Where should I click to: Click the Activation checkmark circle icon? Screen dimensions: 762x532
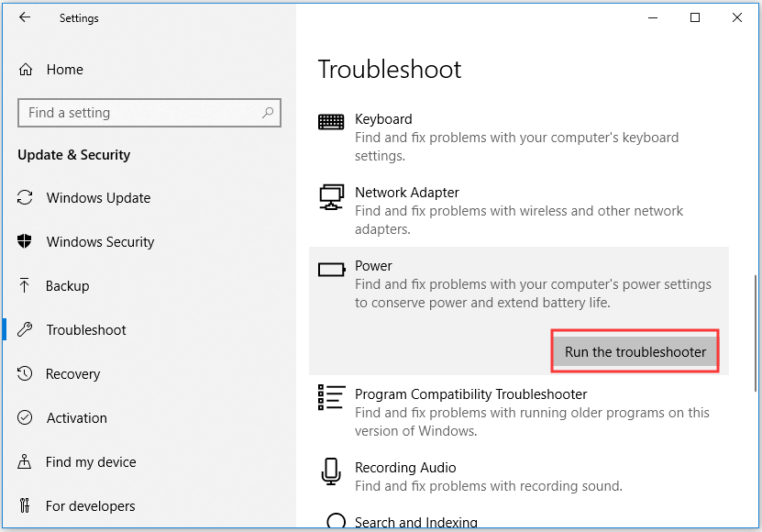click(25, 417)
